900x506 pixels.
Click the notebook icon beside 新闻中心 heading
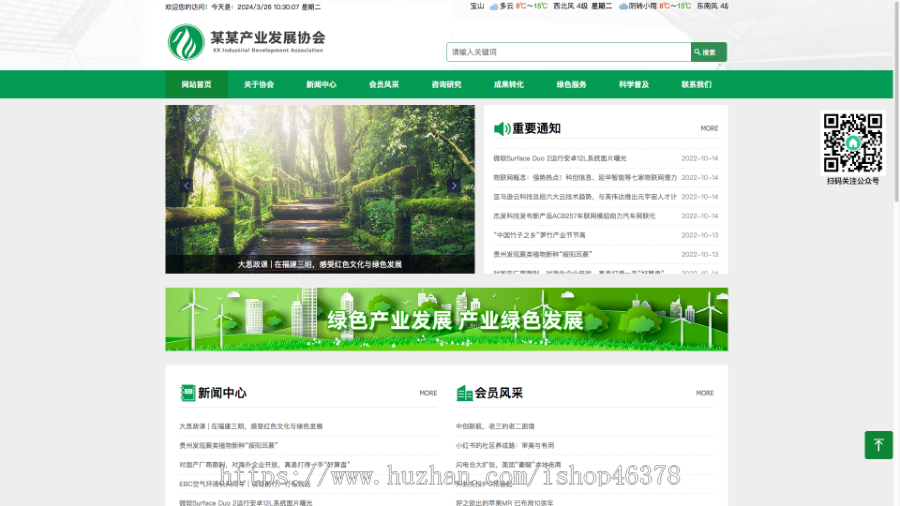click(x=188, y=393)
